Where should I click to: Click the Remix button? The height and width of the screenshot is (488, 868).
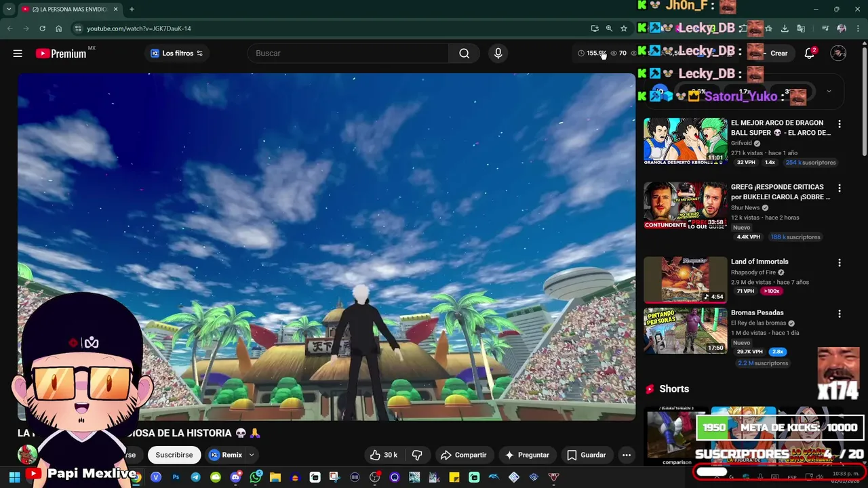click(226, 455)
